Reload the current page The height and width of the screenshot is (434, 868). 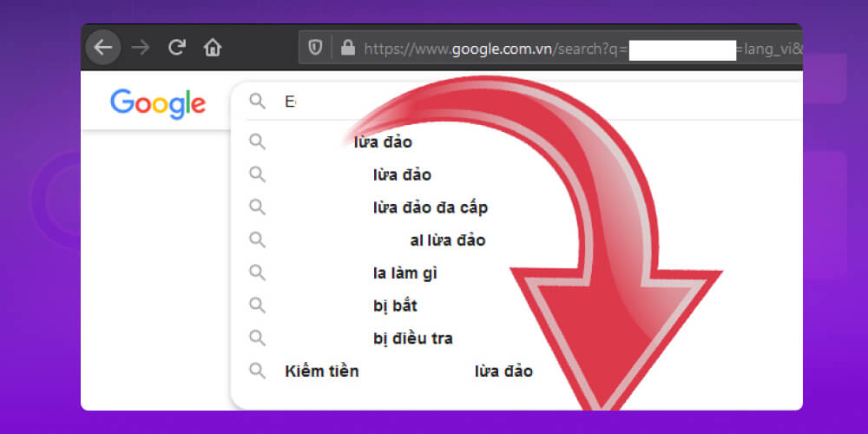click(177, 47)
